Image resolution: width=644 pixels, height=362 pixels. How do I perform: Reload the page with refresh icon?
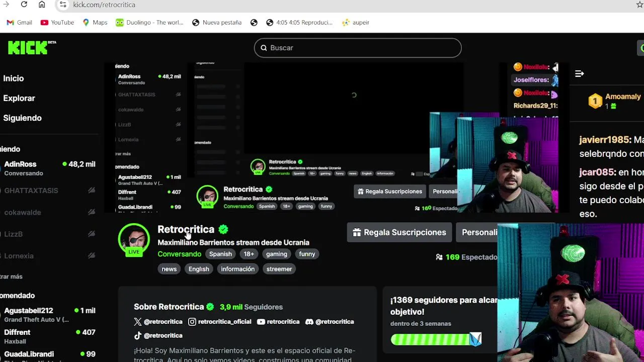tap(24, 5)
